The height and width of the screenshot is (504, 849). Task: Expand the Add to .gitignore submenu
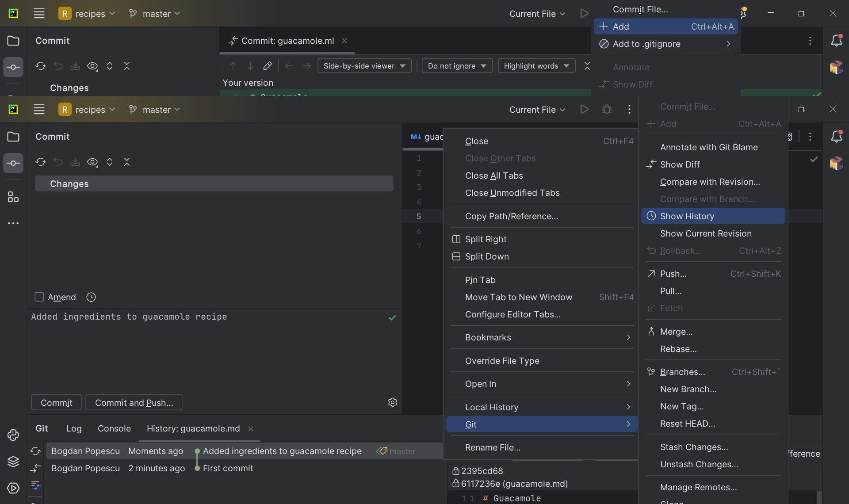coord(666,44)
